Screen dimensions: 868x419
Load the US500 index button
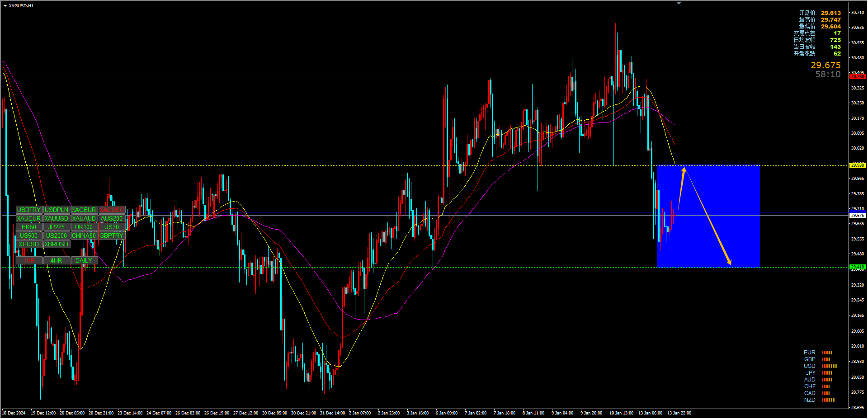29,236
